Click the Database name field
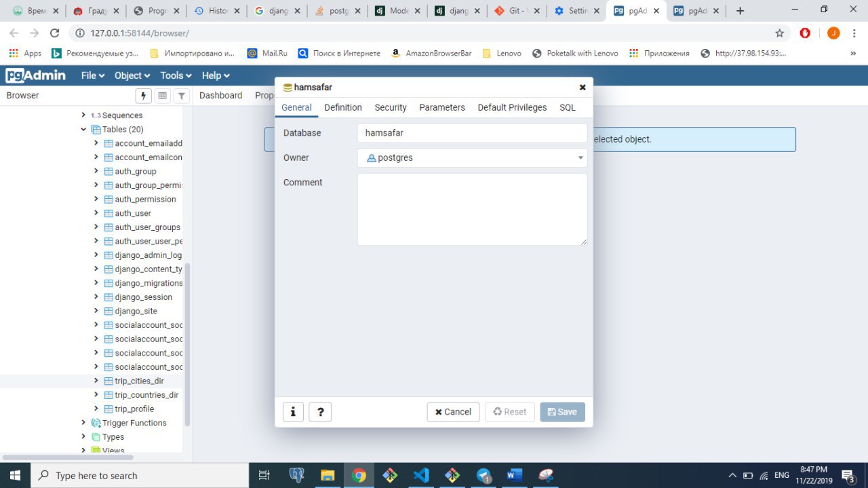 472,133
